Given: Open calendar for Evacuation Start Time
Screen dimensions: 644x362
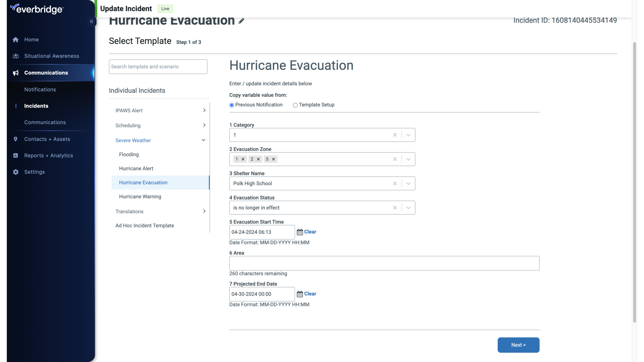Looking at the screenshot, I should (300, 232).
